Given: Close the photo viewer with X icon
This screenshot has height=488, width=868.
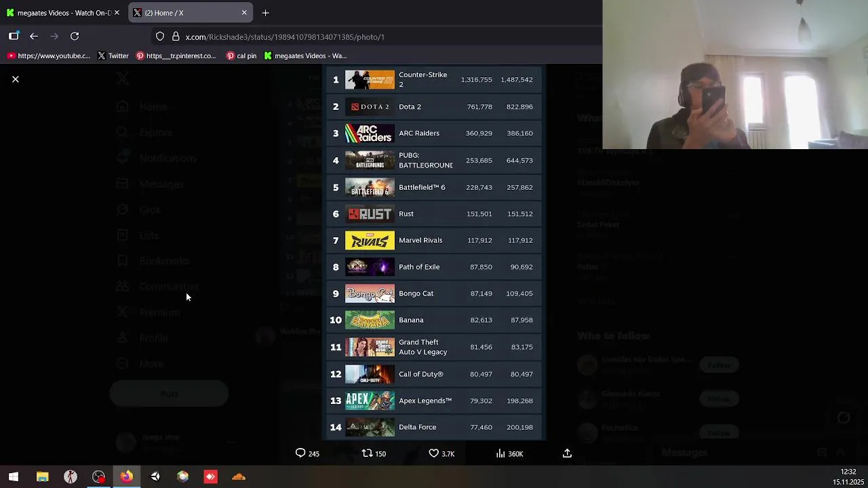Looking at the screenshot, I should [16, 79].
